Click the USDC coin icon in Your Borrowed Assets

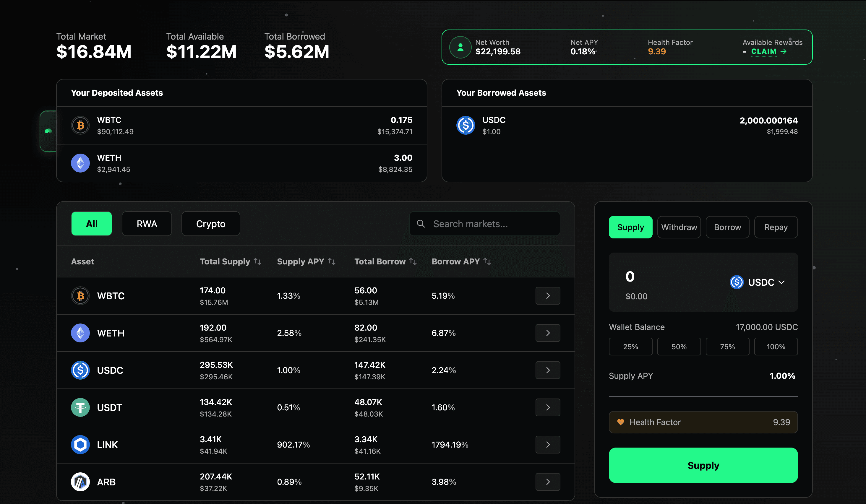pyautogui.click(x=466, y=125)
